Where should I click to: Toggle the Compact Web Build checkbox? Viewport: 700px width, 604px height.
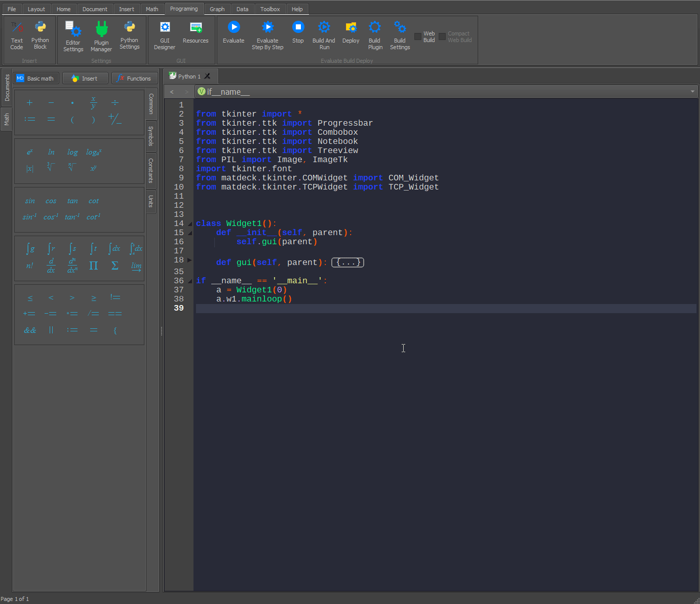click(x=442, y=36)
